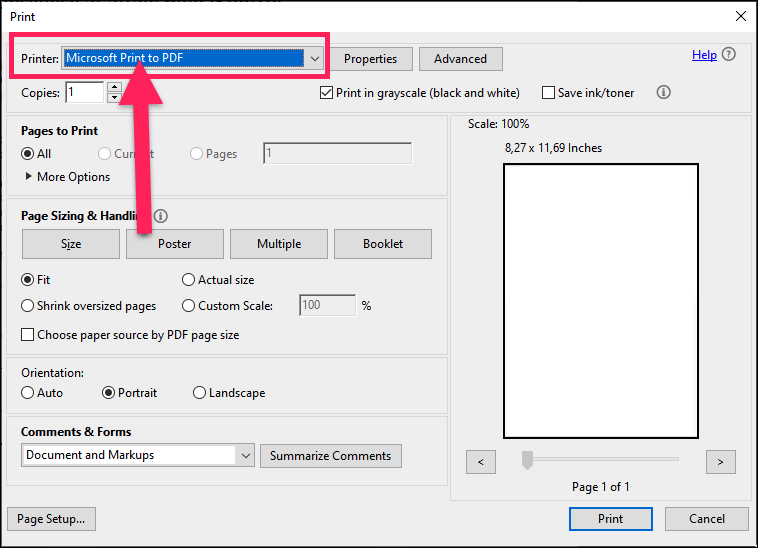Viewport: 758px width, 548px height.
Task: Switch to the Poster tab
Action: click(x=175, y=244)
